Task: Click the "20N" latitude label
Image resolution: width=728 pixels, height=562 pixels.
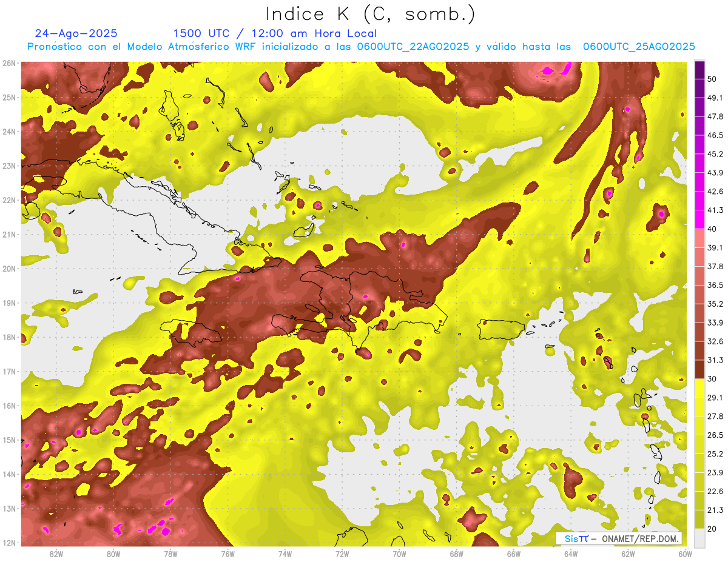Action: pos(8,269)
